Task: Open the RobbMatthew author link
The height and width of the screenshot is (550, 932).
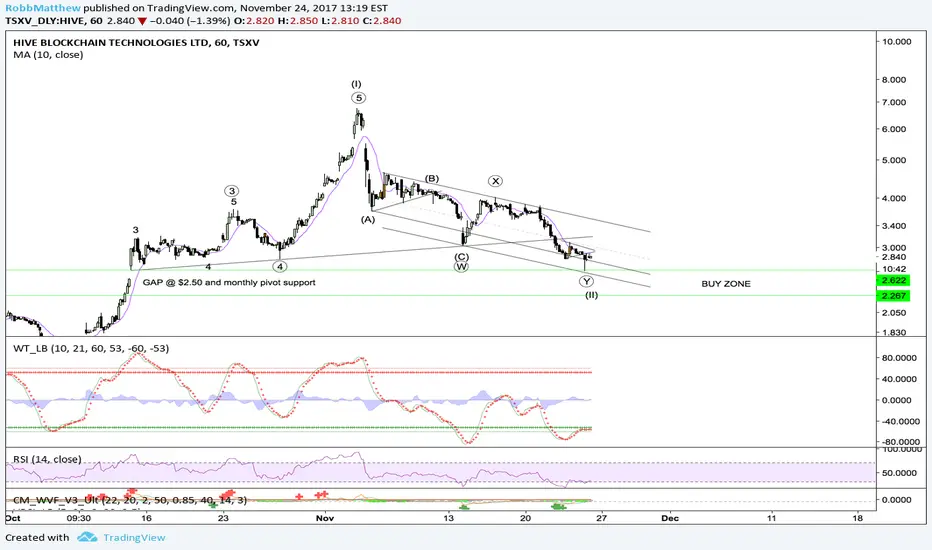Action: click(x=43, y=8)
